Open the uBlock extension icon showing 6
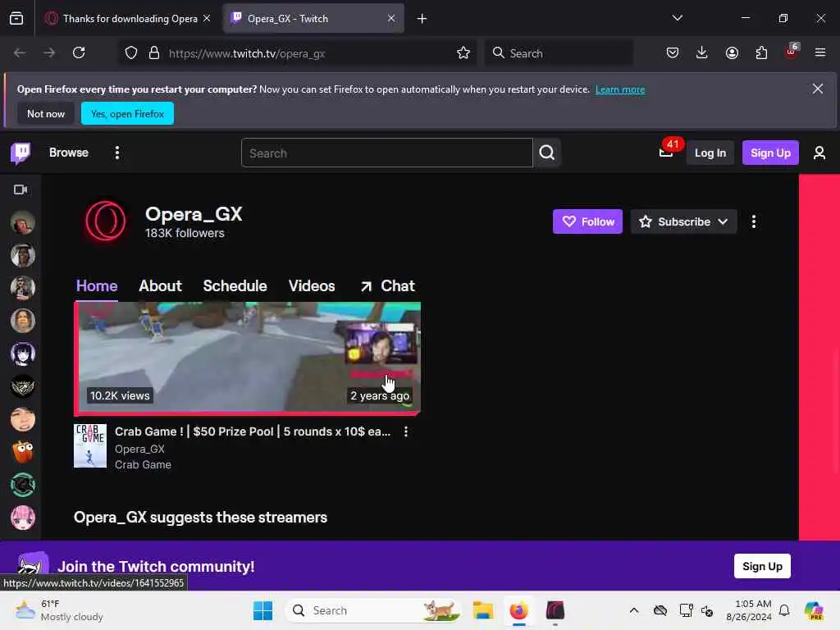The image size is (840, 630). click(x=791, y=52)
